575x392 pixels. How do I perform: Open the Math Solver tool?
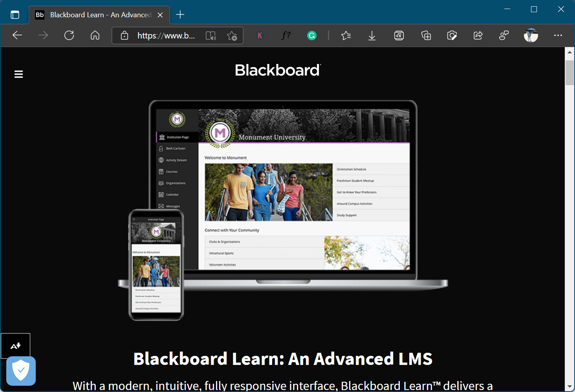(399, 36)
